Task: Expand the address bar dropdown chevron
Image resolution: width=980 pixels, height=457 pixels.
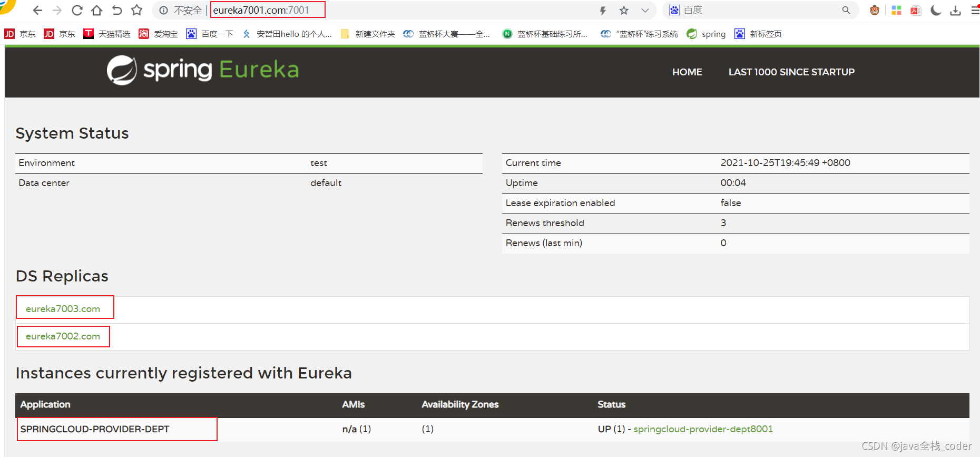Action: click(645, 10)
